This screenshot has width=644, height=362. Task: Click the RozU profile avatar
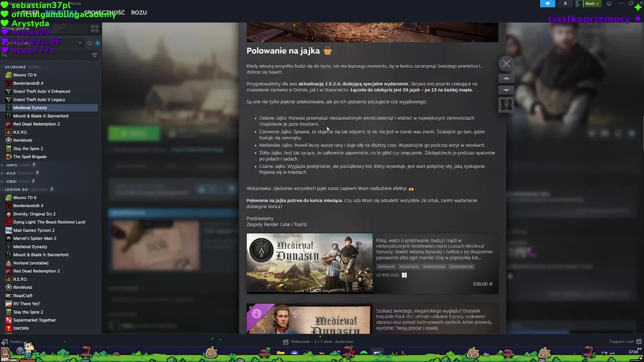579,4
